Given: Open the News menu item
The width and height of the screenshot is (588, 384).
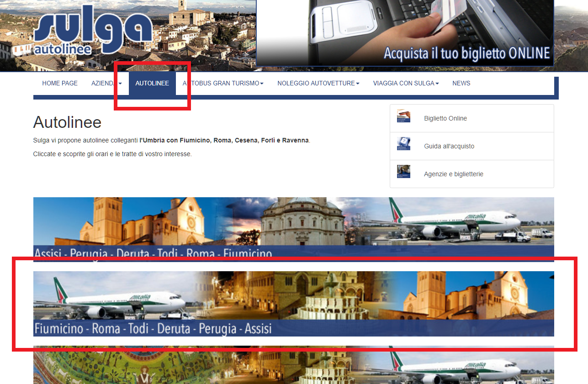Looking at the screenshot, I should [x=461, y=84].
